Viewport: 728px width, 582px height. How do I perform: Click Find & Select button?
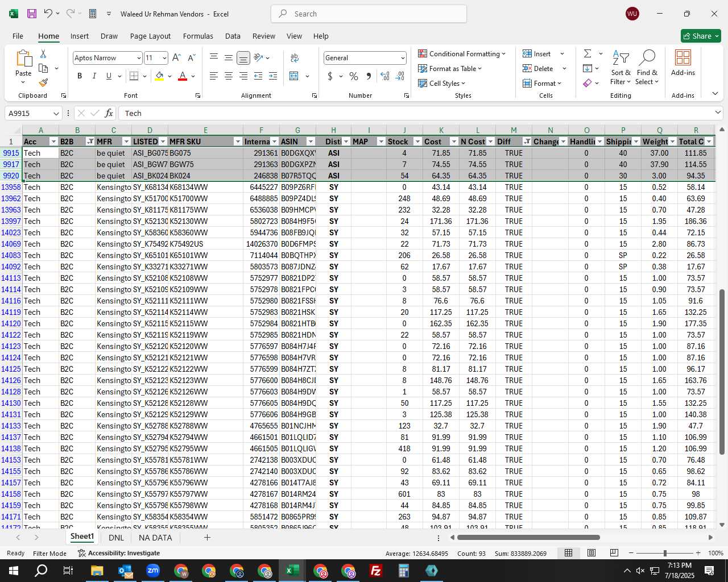(647, 67)
